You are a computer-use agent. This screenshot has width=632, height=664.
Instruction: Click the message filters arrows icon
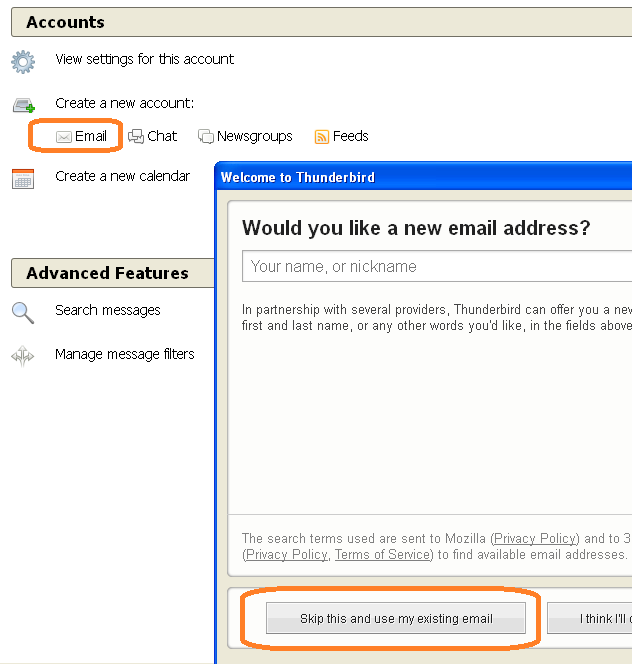(23, 355)
